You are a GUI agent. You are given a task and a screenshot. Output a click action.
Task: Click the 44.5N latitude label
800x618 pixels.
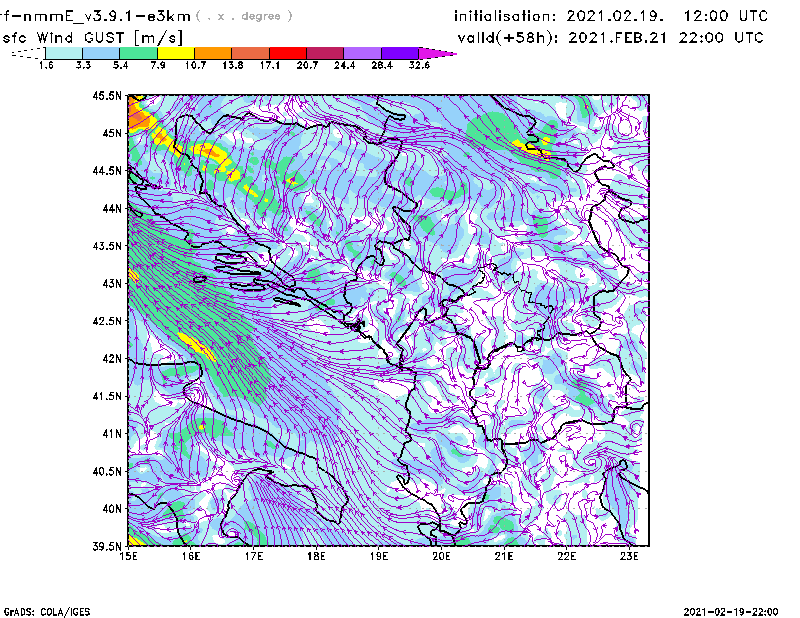coord(107,170)
